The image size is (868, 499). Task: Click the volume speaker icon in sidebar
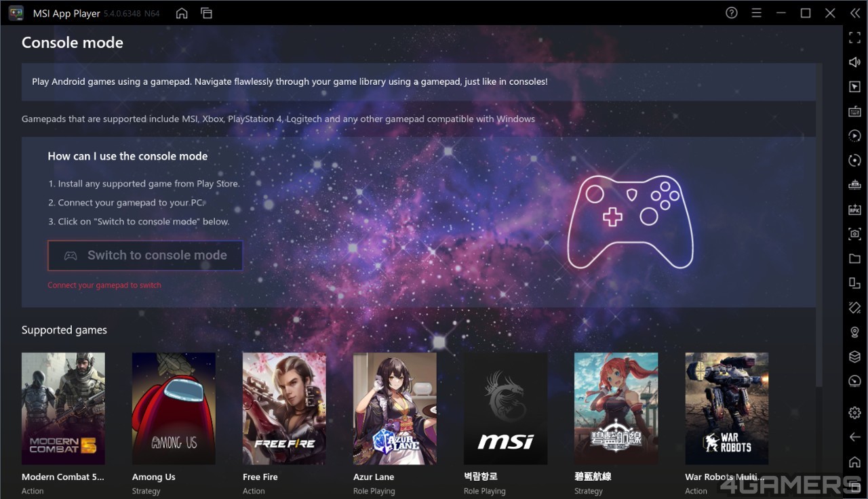[854, 62]
